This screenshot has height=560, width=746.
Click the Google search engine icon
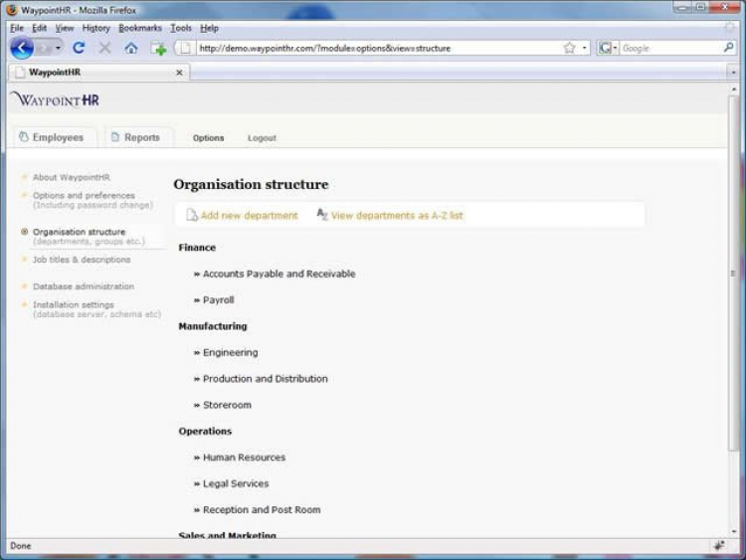605,48
